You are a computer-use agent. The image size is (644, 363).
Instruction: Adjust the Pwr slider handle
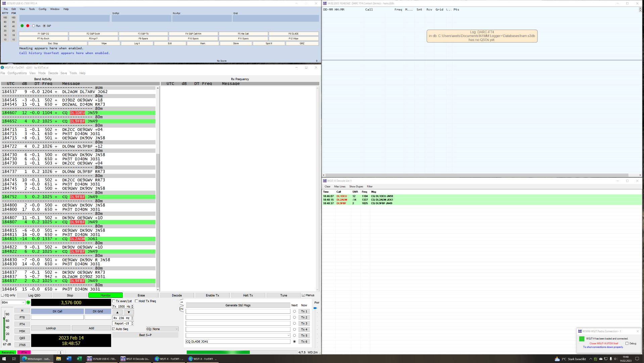coord(315,308)
